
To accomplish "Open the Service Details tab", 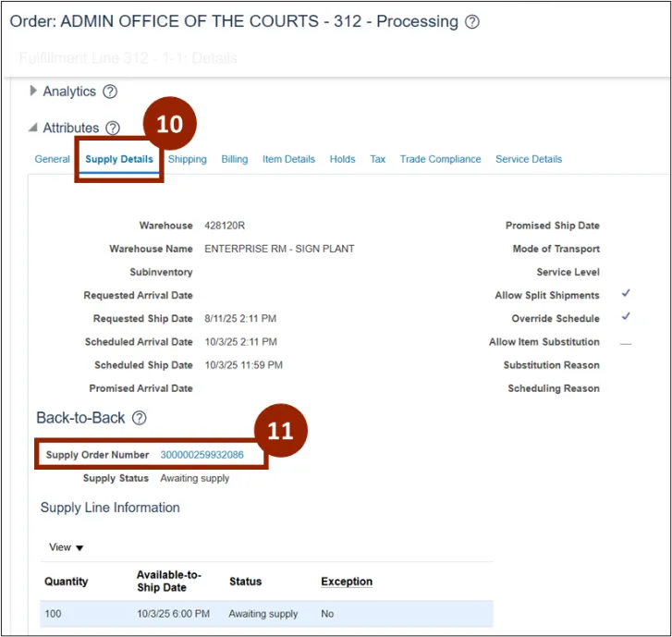I will click(x=529, y=159).
